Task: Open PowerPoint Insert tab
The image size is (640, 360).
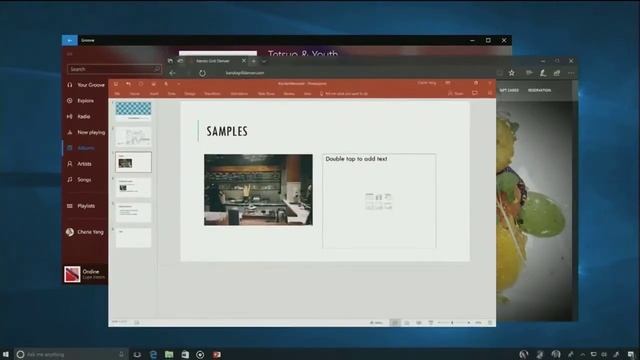Action: (154, 94)
